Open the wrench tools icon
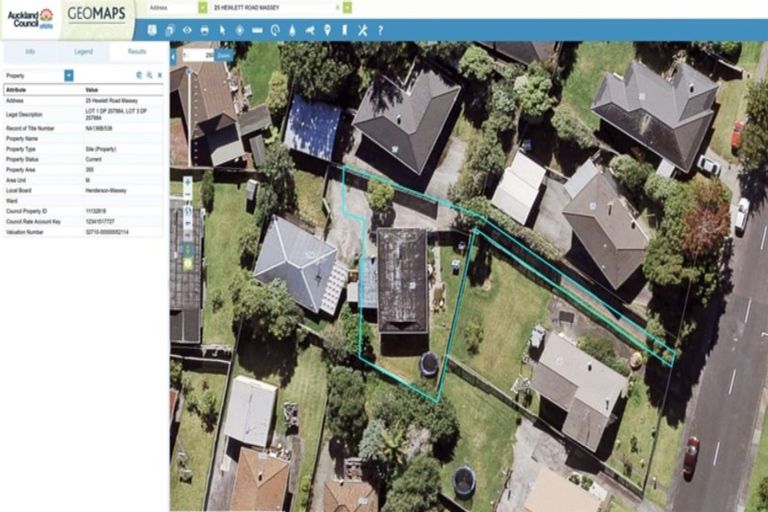The height and width of the screenshot is (512, 768). pyautogui.click(x=362, y=30)
